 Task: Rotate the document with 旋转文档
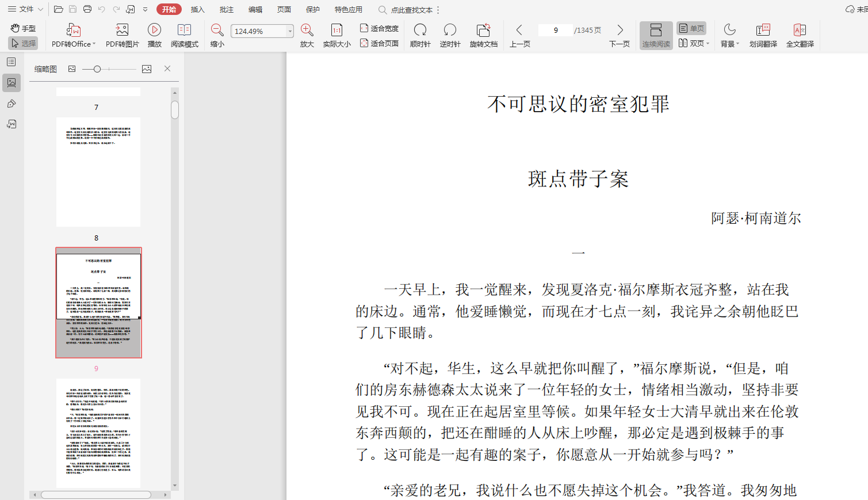click(484, 35)
